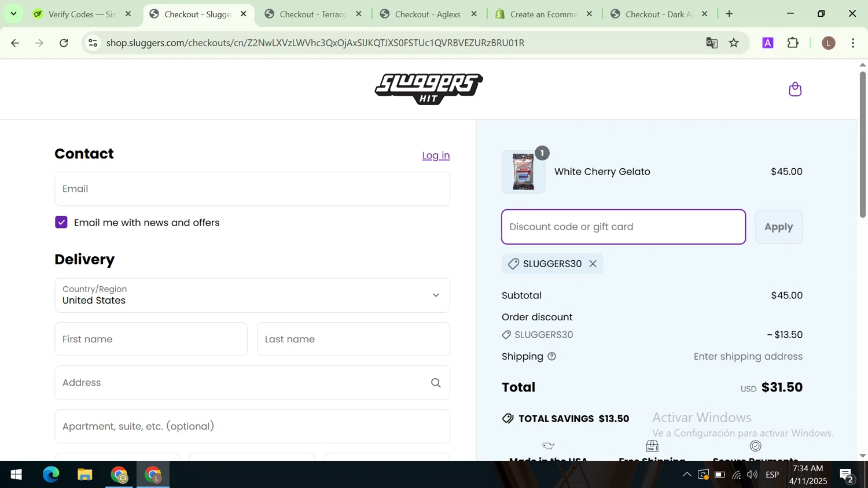
Task: Focus the Apartment, suite, etc. field
Action: [252, 427]
